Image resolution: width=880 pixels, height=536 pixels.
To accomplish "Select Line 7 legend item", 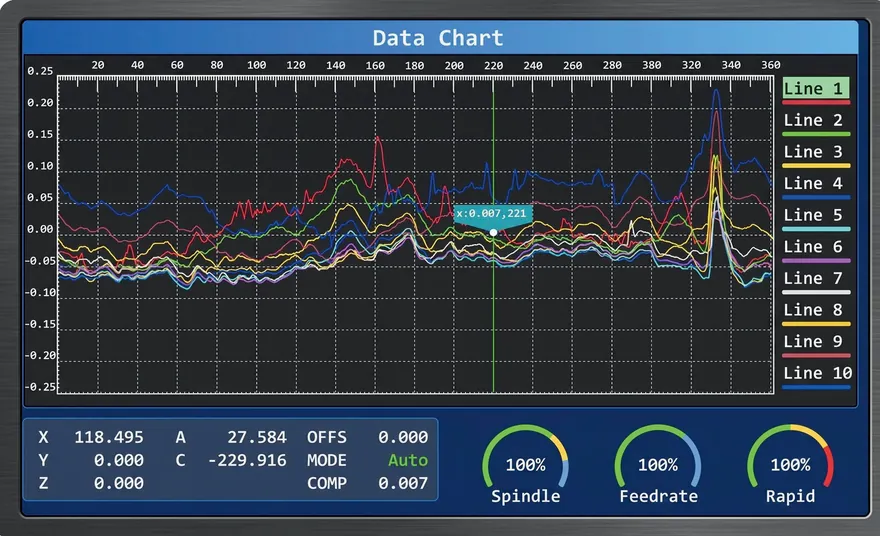I will pos(816,282).
